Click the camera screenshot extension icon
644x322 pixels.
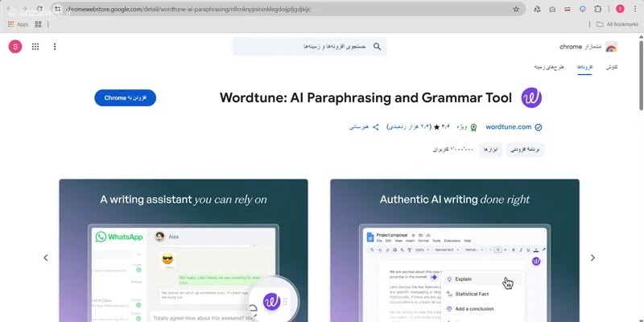pyautogui.click(x=552, y=9)
